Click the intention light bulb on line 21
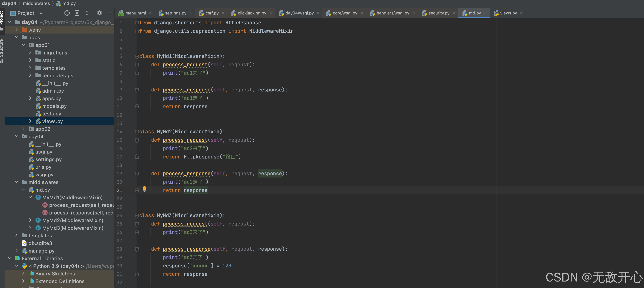This screenshot has height=288, width=644. coord(144,189)
